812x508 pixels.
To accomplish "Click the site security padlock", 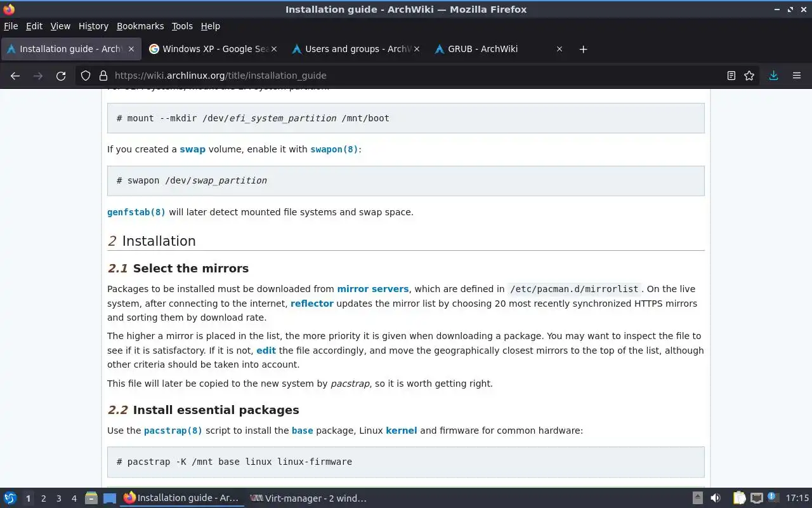I will (103, 76).
